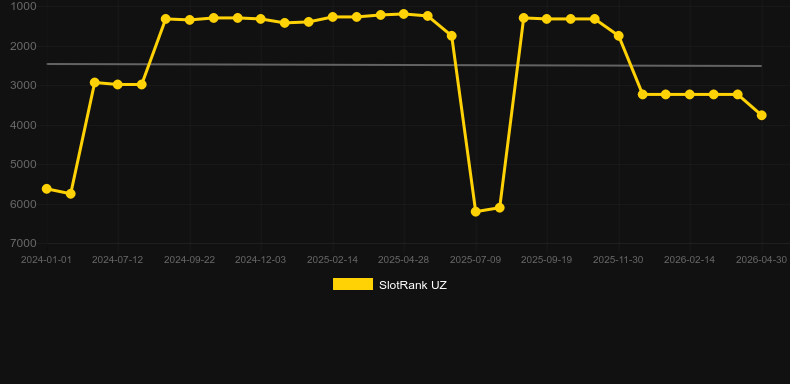Click the data point above the 2024-12-03 label
Image resolution: width=790 pixels, height=384 pixels.
click(x=260, y=19)
